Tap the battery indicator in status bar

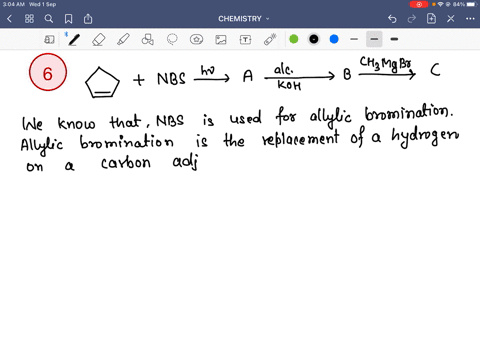tap(472, 4)
